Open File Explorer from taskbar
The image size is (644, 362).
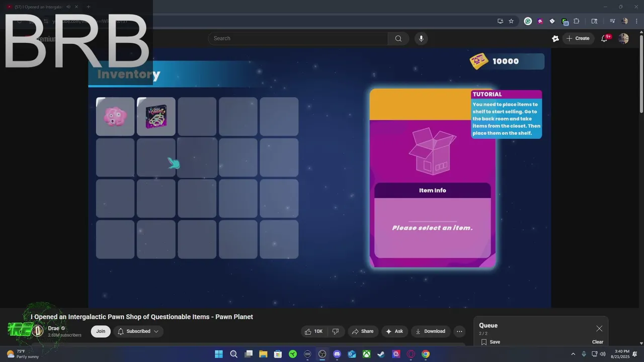(x=263, y=354)
